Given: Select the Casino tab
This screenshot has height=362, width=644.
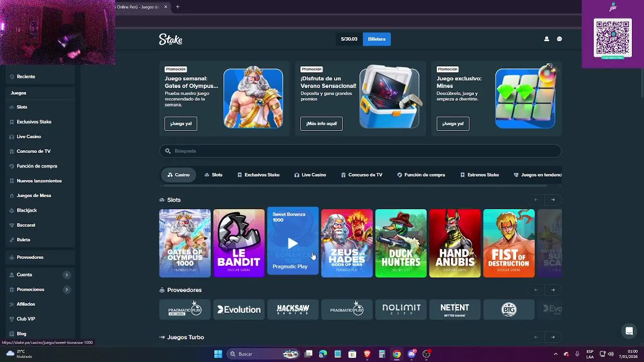Looking at the screenshot, I should (x=178, y=175).
